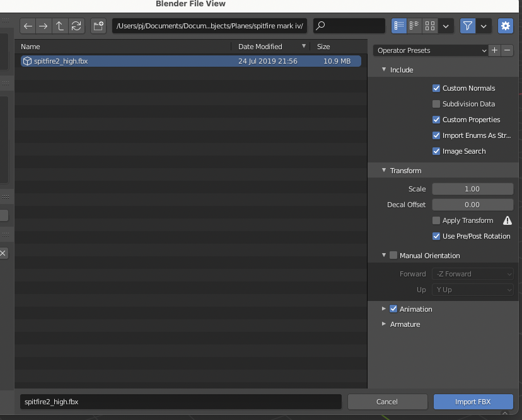This screenshot has width=522, height=420.
Task: Expand the Armature section
Action: 384,324
